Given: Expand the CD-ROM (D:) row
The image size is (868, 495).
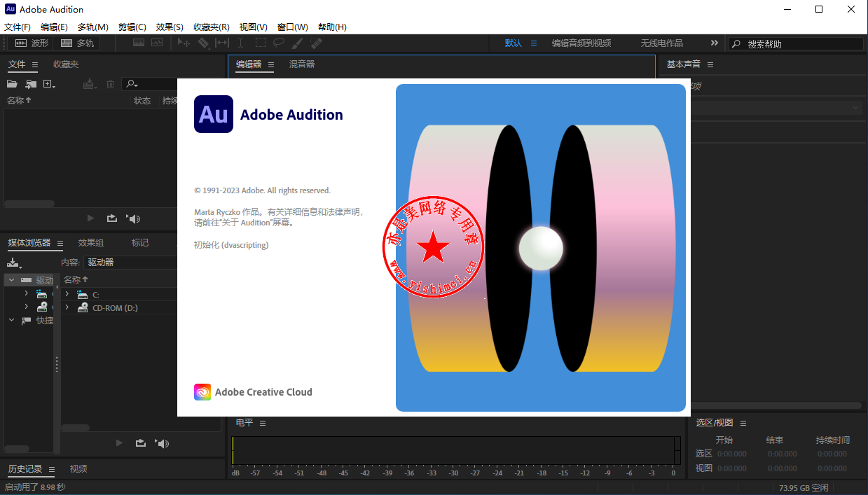Looking at the screenshot, I should tap(67, 307).
